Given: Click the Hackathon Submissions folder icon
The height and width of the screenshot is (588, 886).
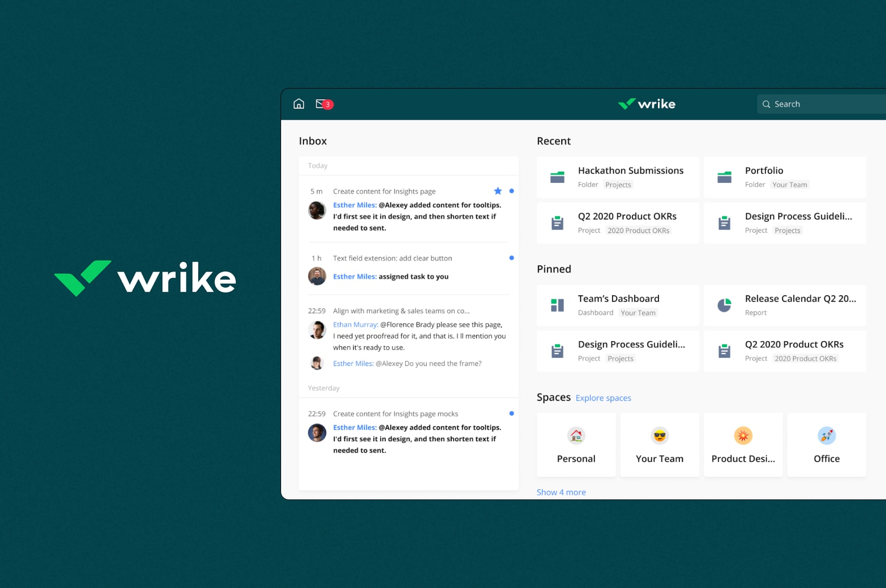Looking at the screenshot, I should [x=557, y=177].
